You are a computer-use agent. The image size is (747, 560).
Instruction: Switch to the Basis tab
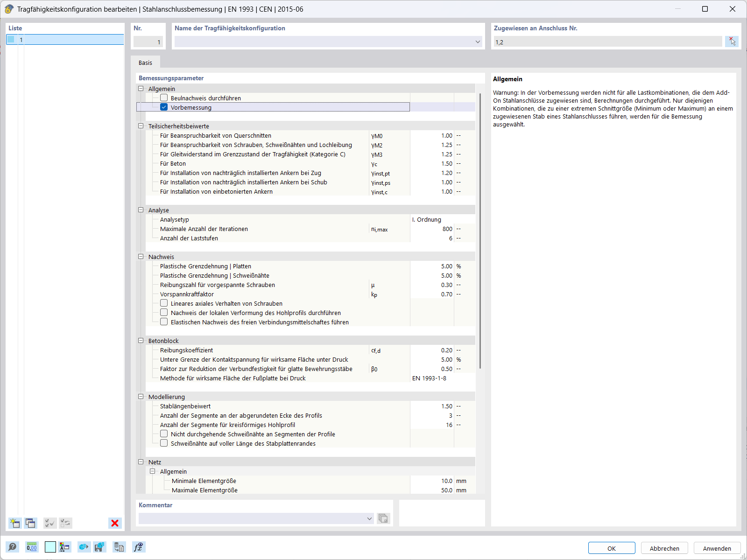[145, 62]
